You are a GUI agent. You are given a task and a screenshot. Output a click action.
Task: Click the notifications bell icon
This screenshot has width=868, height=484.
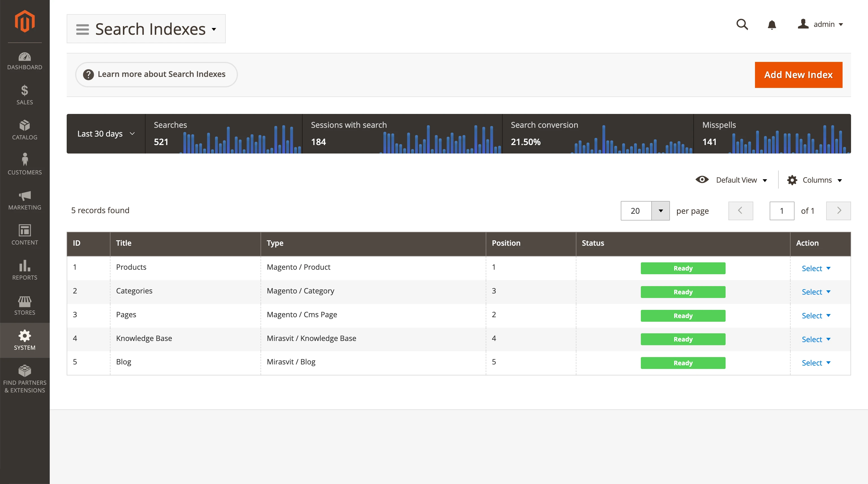point(772,24)
